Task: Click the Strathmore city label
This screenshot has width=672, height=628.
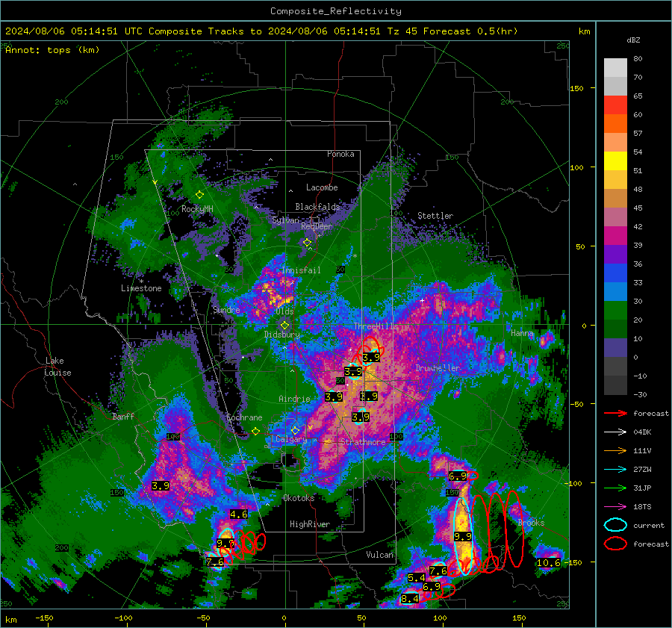Action: click(363, 442)
